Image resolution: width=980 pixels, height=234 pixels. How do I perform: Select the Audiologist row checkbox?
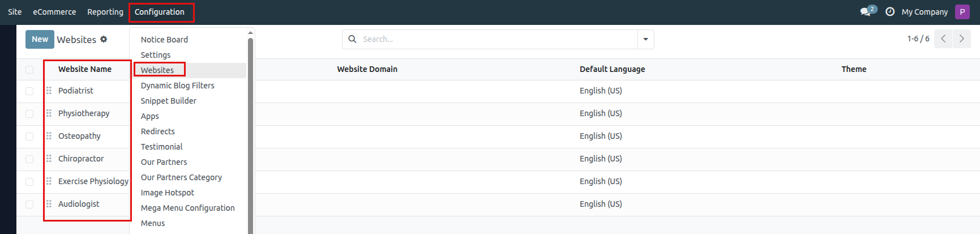(x=29, y=205)
